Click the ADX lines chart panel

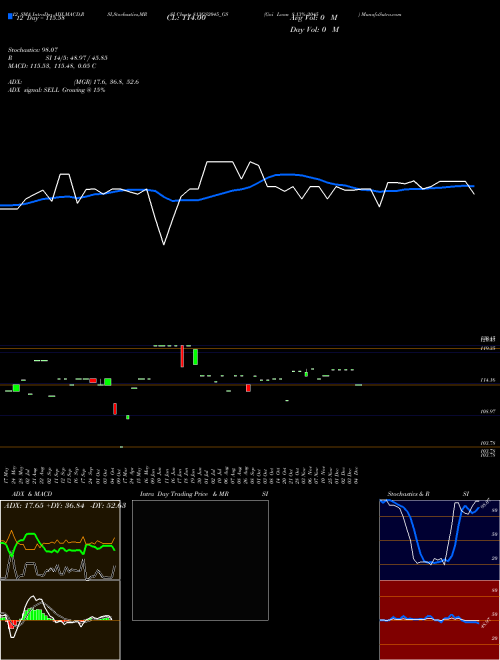click(x=60, y=540)
